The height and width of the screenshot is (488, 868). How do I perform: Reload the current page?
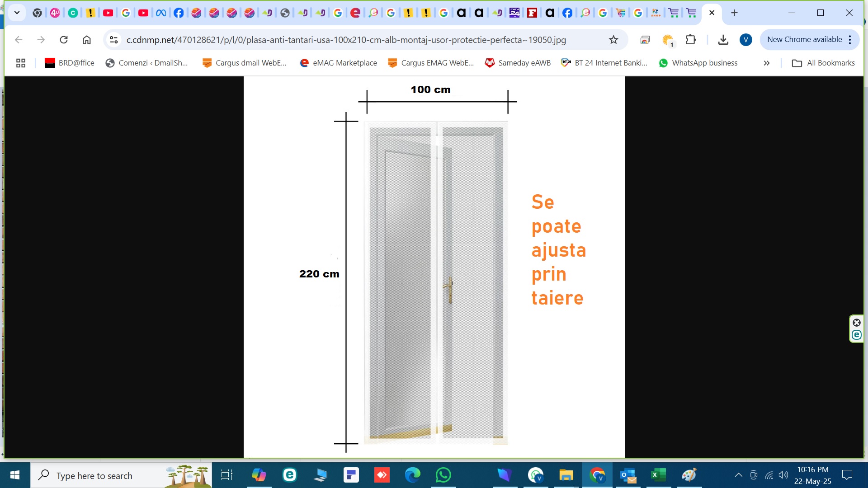(64, 40)
